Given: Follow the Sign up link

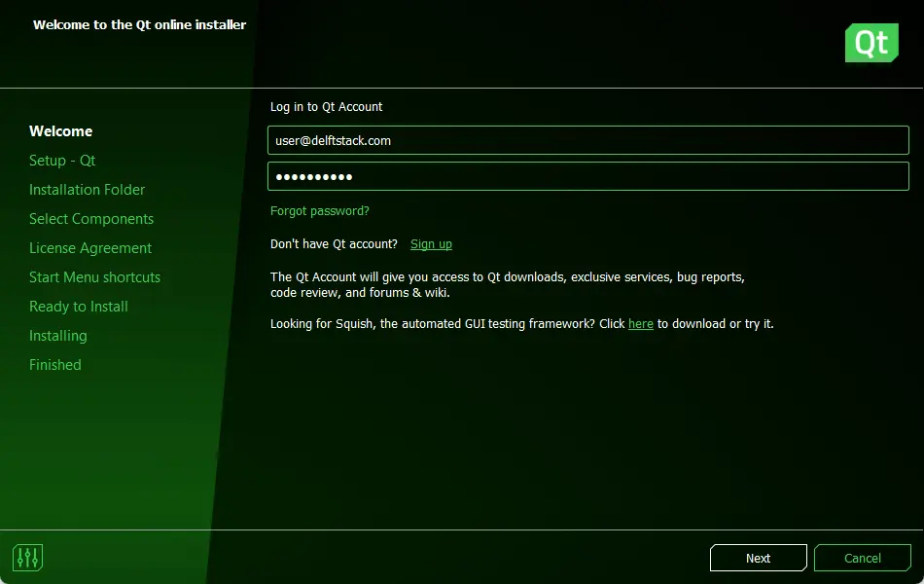Looking at the screenshot, I should [431, 244].
